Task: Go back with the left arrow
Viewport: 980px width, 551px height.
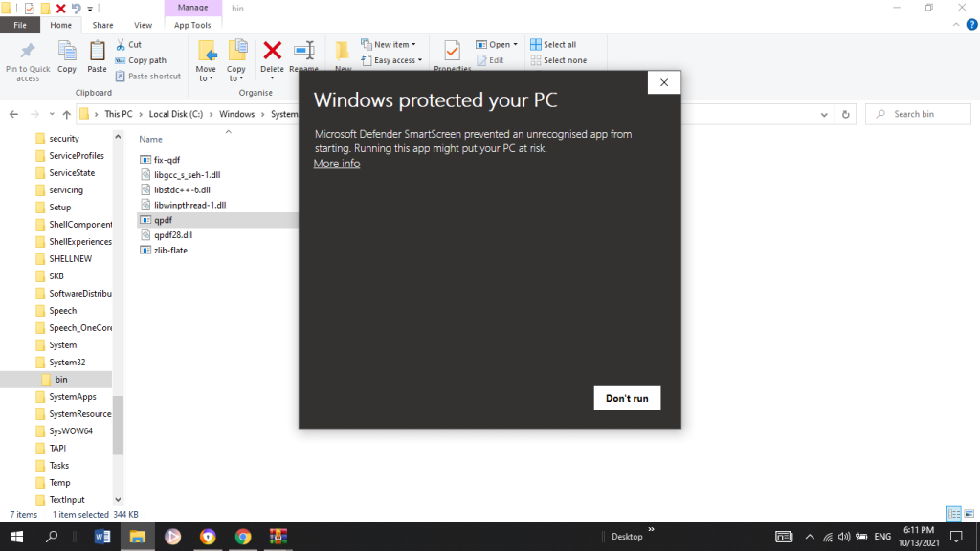Action: click(x=13, y=115)
